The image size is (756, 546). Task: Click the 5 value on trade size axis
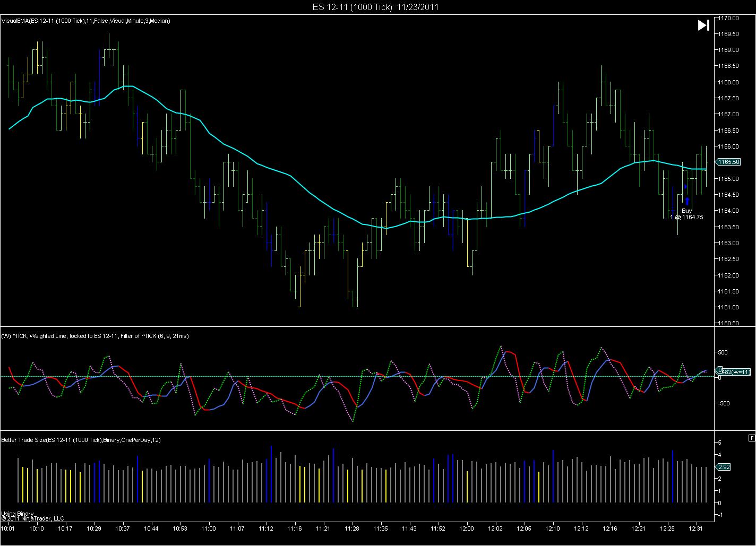pos(719,443)
